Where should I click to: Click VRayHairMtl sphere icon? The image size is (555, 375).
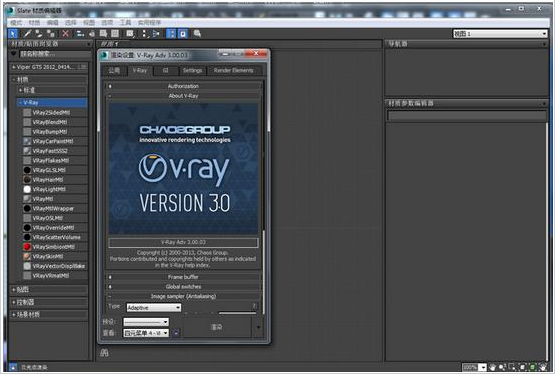27,180
